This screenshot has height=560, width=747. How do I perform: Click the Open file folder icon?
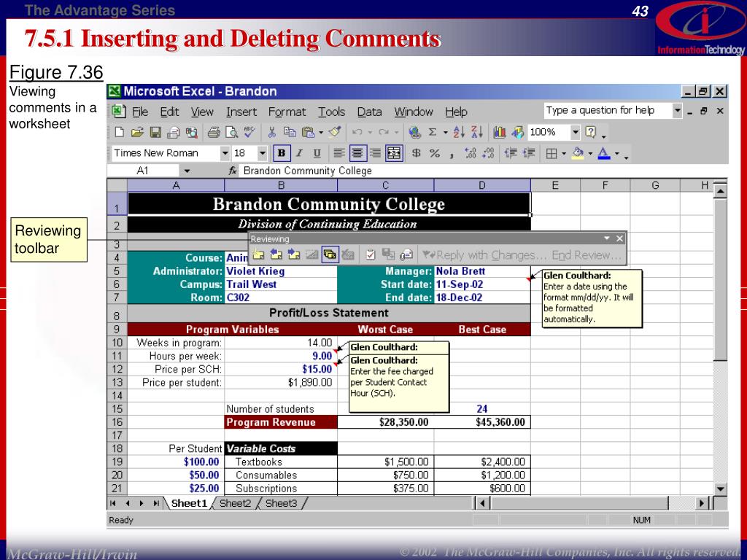coord(137,133)
